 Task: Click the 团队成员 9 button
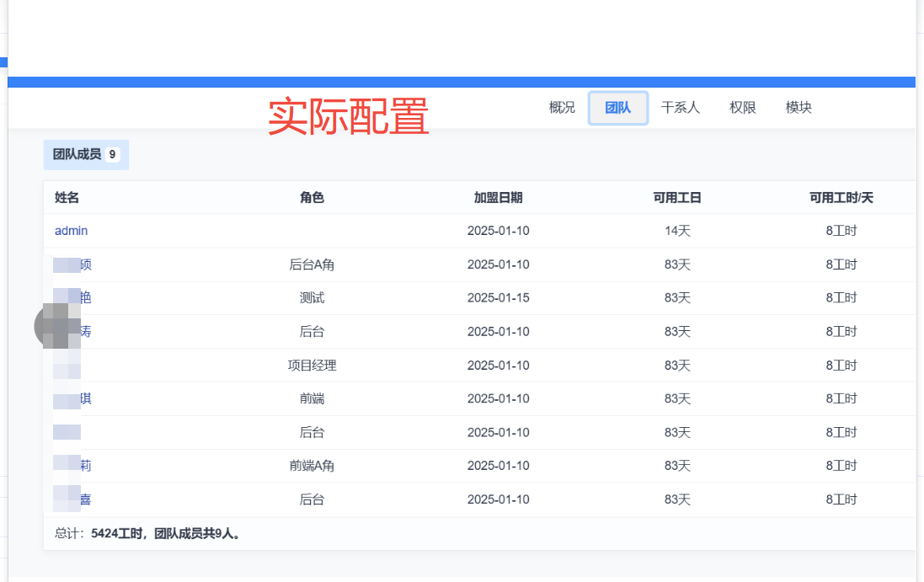tap(86, 155)
